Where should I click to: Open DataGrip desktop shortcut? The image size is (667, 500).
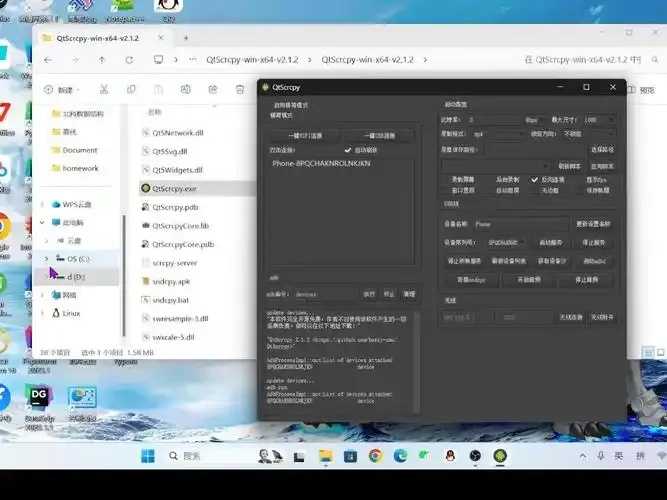point(39,406)
